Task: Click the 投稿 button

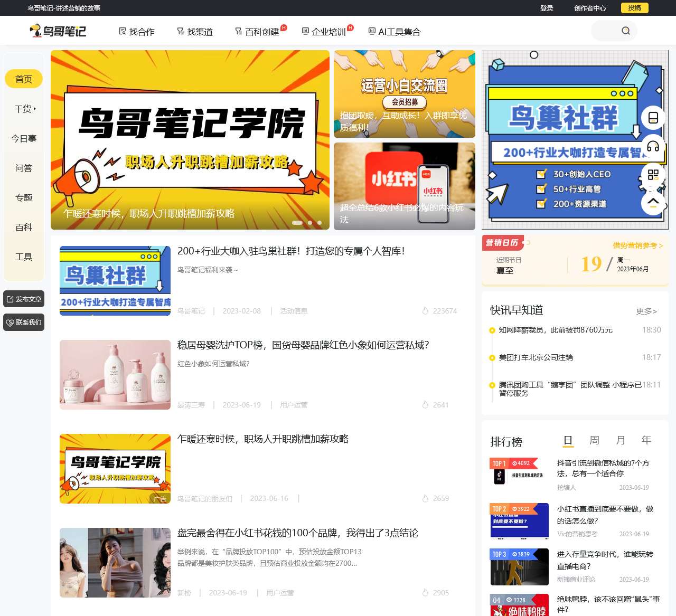Action: pos(634,8)
